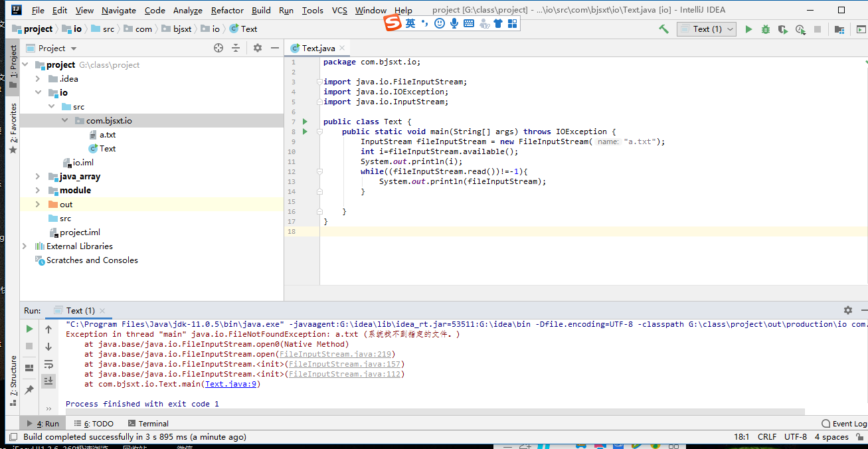Click the bjsxt breadcrumb in navigation bar
Screen dimensions: 868x449
177,29
